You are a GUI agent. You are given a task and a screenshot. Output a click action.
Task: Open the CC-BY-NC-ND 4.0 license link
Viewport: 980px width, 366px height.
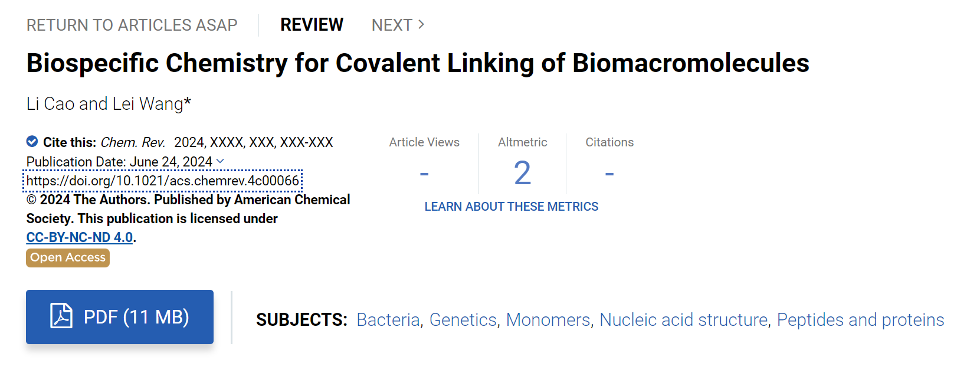[80, 237]
